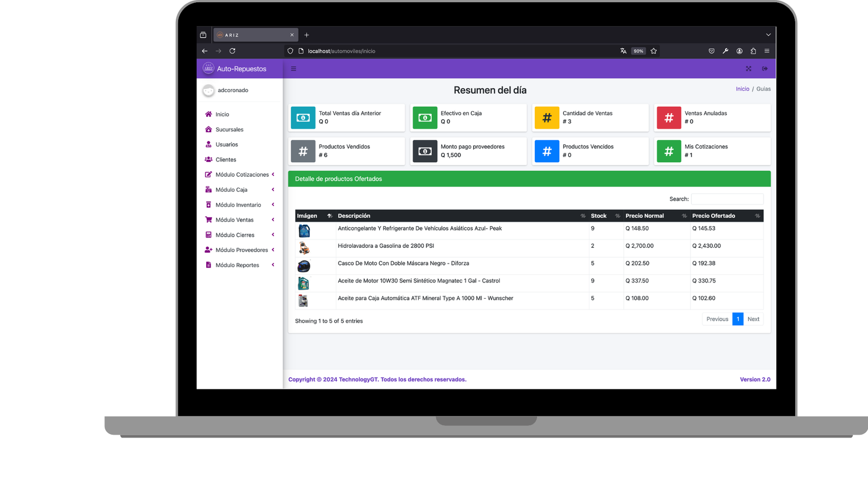Click the gray hash icon of Productos Vendidos

point(303,151)
